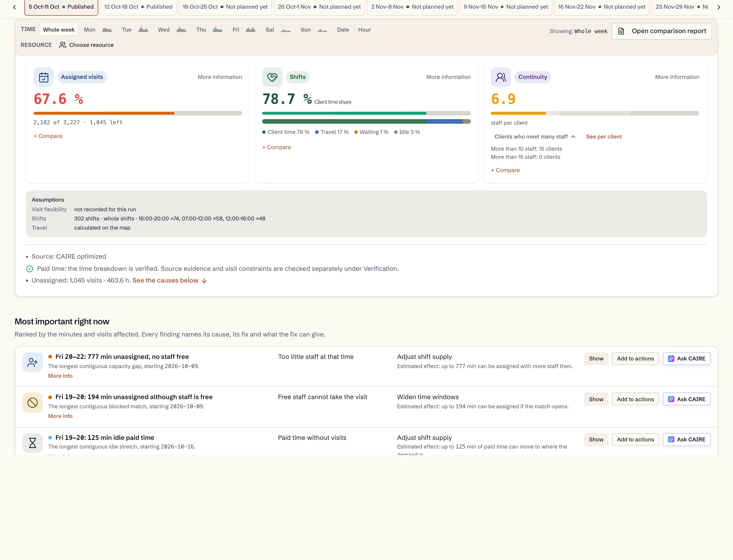Click the Tuesday mini histogram
Viewport: 733px width, 560px height.
(x=143, y=30)
